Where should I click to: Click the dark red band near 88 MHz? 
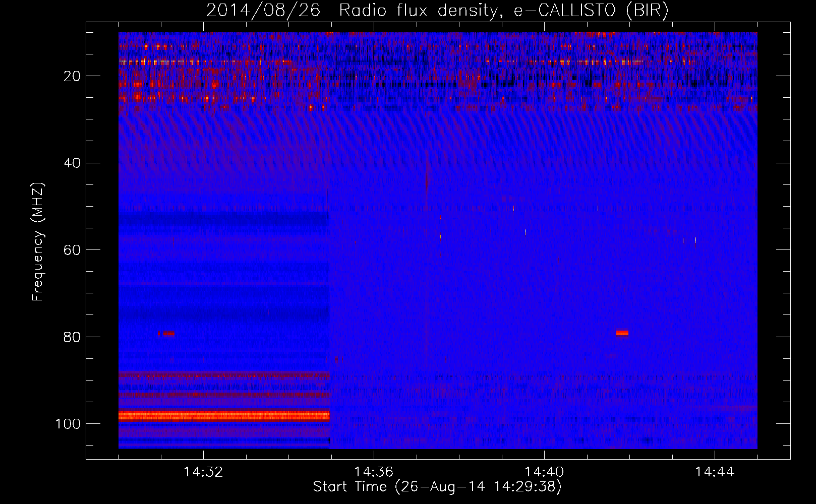click(x=224, y=375)
